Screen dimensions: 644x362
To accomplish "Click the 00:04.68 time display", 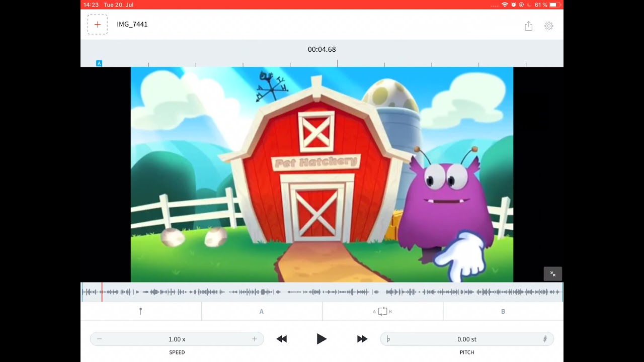I will tap(322, 49).
